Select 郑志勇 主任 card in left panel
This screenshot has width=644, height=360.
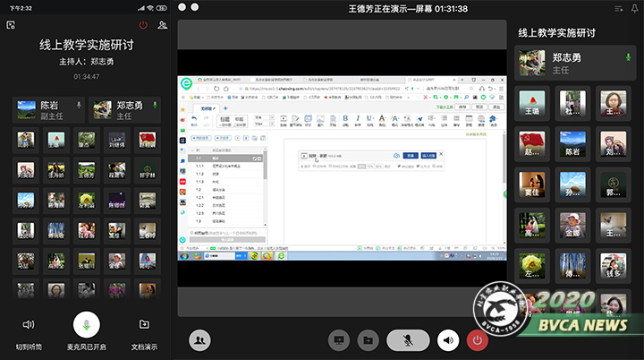(125, 110)
